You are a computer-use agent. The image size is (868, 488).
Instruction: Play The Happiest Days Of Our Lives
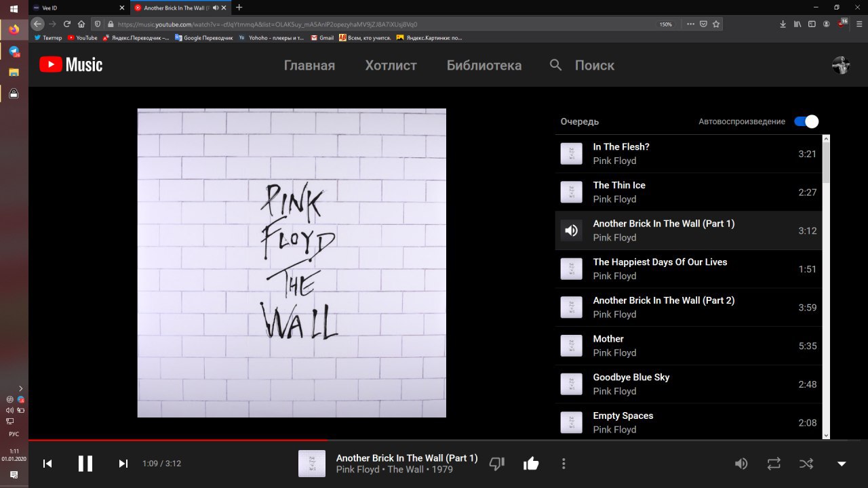[x=688, y=269]
